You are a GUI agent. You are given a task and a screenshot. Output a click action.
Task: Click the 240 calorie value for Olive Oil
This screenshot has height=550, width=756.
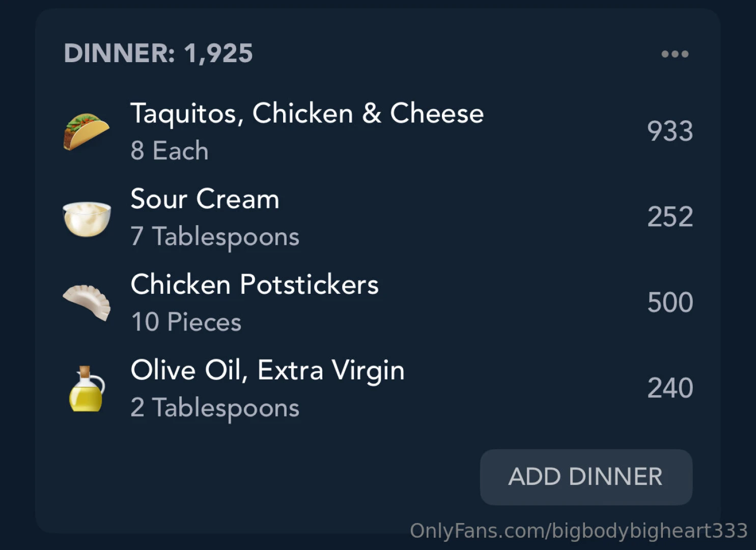(x=669, y=388)
